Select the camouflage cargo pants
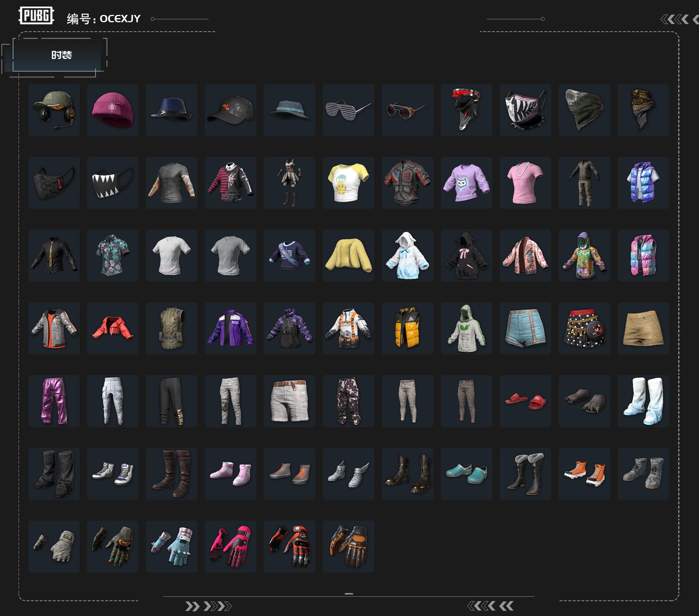 349,401
